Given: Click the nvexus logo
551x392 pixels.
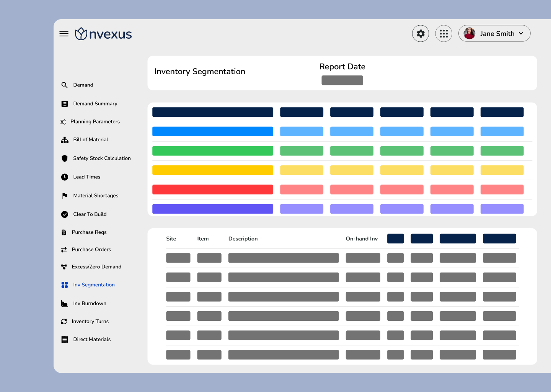Looking at the screenshot, I should pos(103,34).
